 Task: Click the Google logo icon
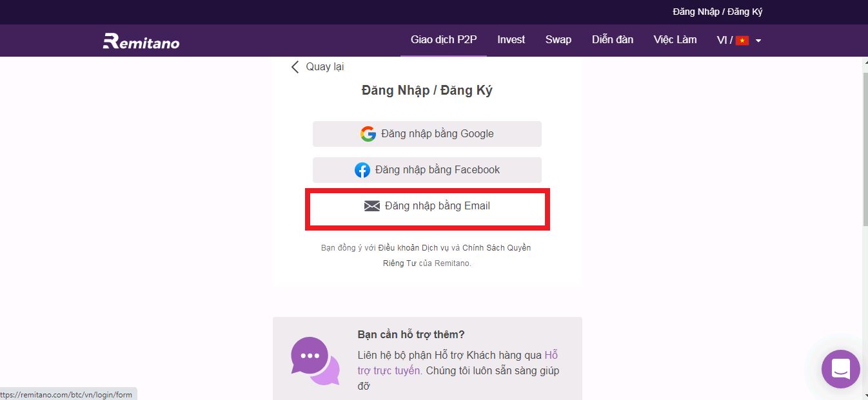[x=368, y=134]
